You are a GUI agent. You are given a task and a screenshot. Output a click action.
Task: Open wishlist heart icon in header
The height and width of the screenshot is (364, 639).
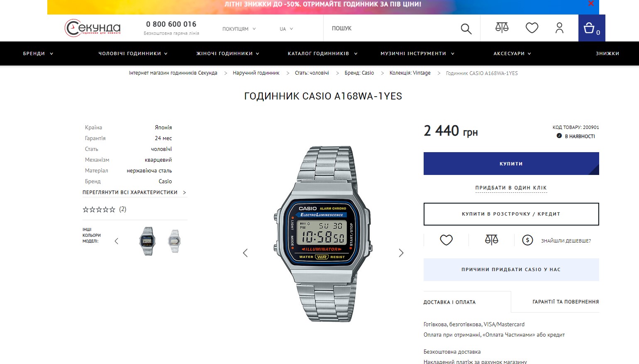click(532, 28)
